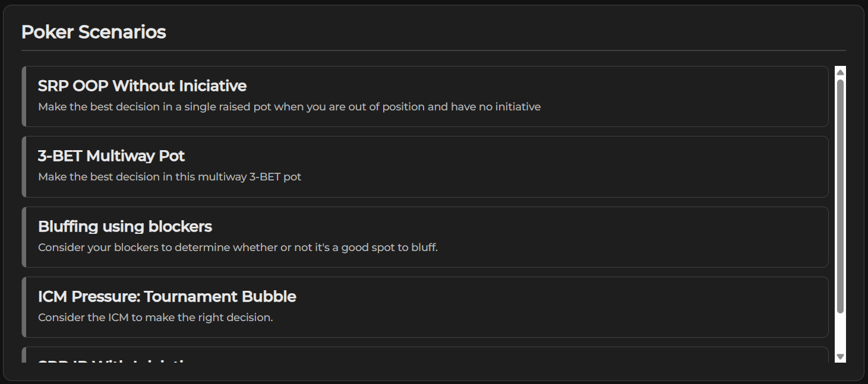Click left accent bar of Bluffing card
Screen dimensions: 868x384
point(24,237)
